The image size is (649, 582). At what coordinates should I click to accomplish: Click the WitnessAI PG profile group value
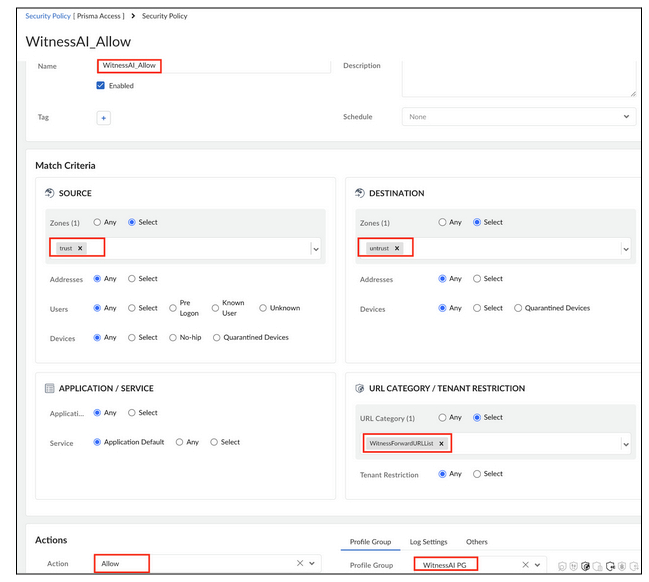pyautogui.click(x=445, y=565)
